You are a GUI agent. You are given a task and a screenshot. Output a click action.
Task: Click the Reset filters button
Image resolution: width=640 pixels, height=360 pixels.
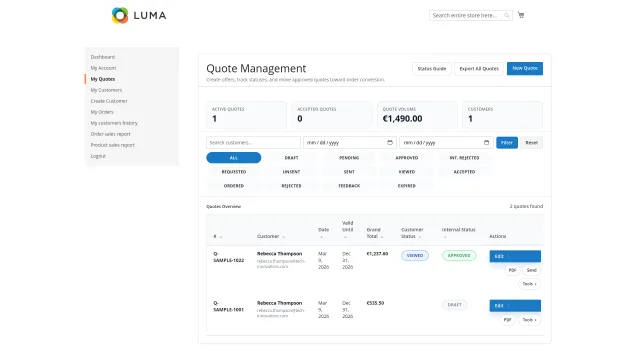coord(531,142)
